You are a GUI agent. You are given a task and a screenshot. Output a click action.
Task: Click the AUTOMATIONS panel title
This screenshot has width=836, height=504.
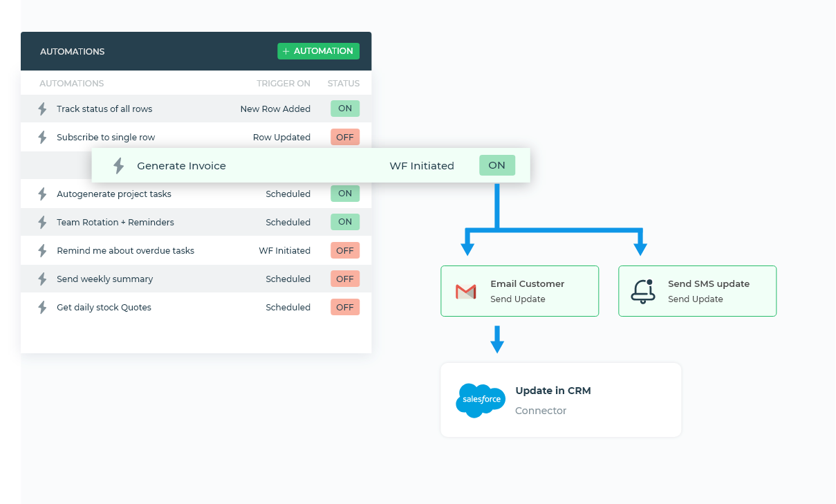(73, 51)
